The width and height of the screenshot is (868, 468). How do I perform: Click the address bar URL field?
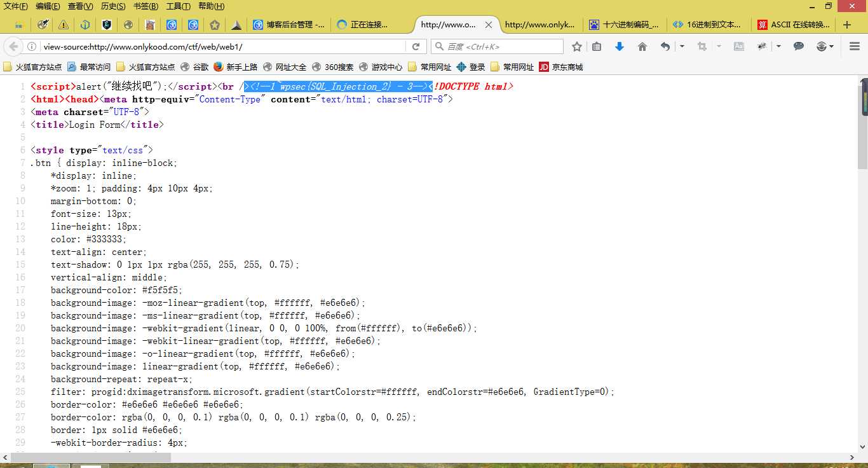tap(222, 46)
